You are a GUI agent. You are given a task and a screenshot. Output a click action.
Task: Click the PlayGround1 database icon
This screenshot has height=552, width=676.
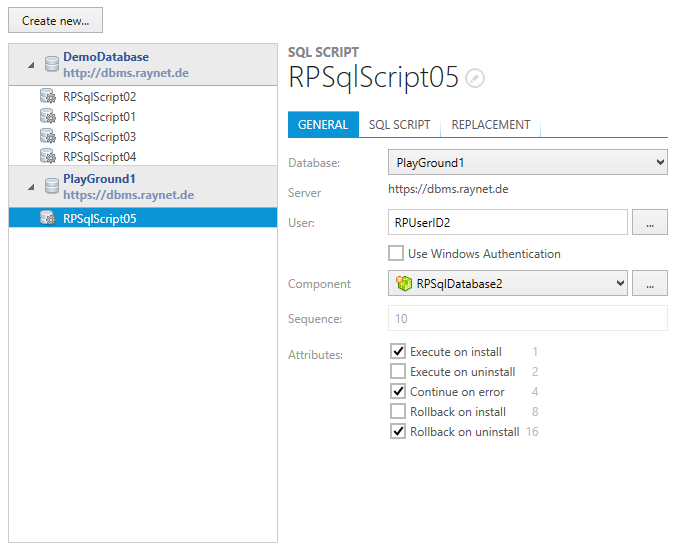click(x=52, y=186)
